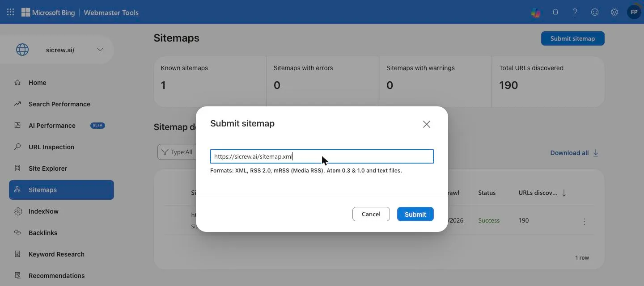Open the settings gear icon
The height and width of the screenshot is (286, 644).
pyautogui.click(x=614, y=13)
